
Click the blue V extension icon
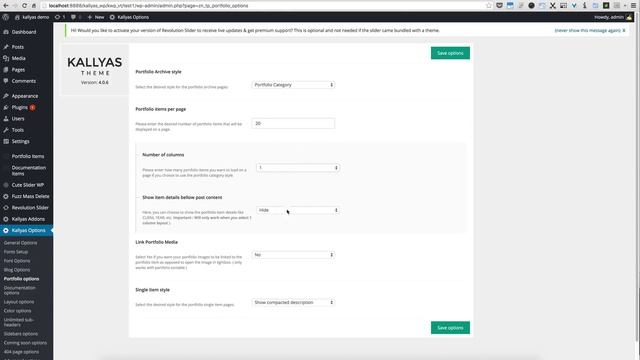(574, 6)
